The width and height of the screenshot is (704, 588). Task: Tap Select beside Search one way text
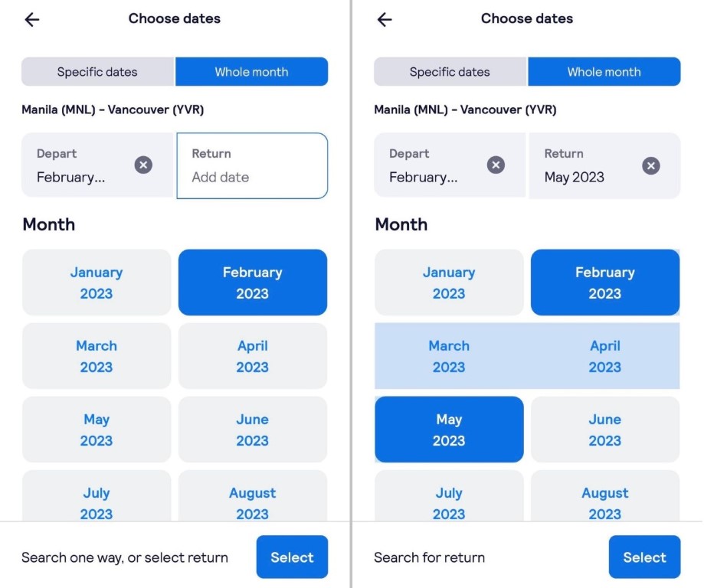click(293, 557)
